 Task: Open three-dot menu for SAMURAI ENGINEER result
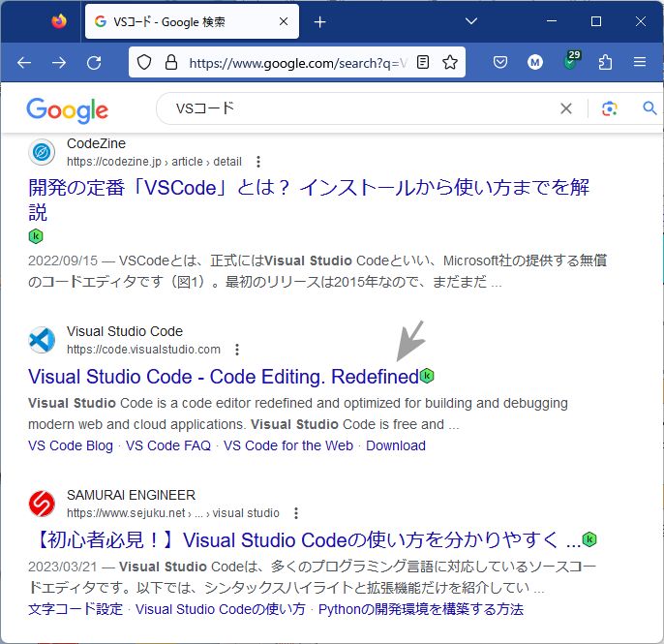[x=296, y=513]
